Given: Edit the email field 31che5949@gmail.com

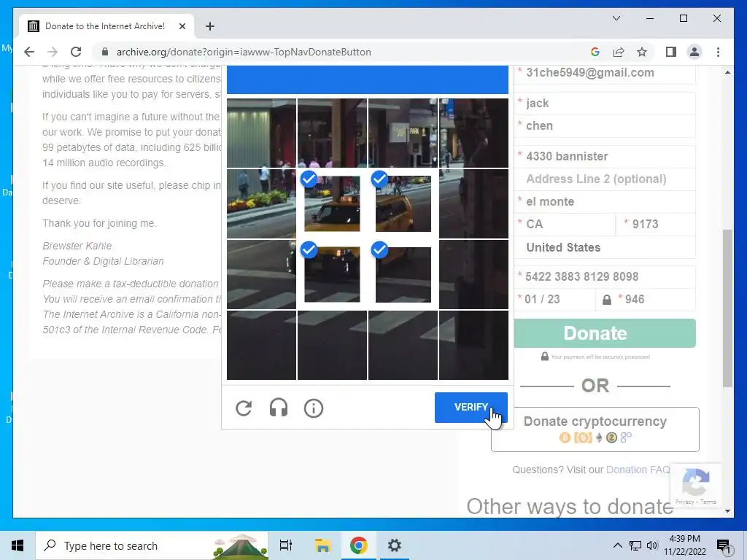Looking at the screenshot, I should [x=605, y=73].
